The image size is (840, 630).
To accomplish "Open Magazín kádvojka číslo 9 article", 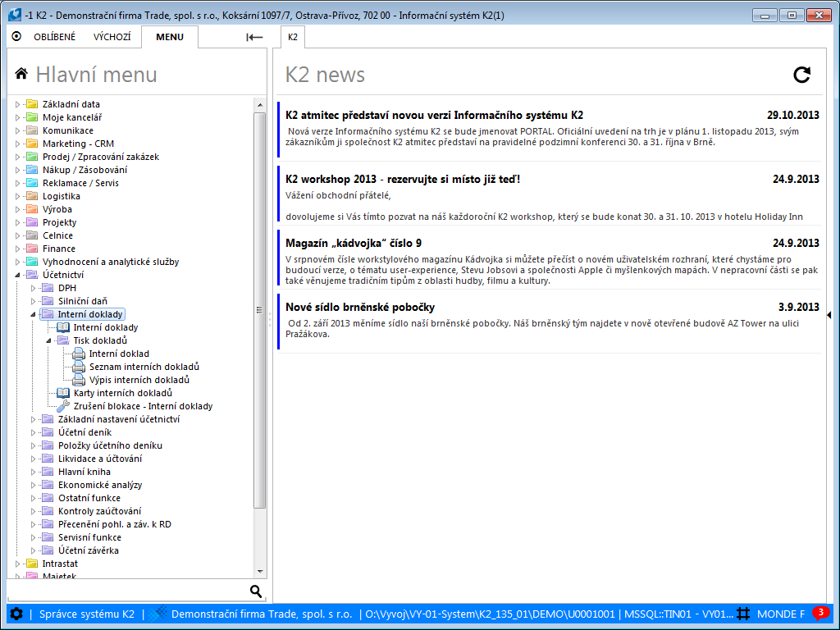I will pos(354,243).
